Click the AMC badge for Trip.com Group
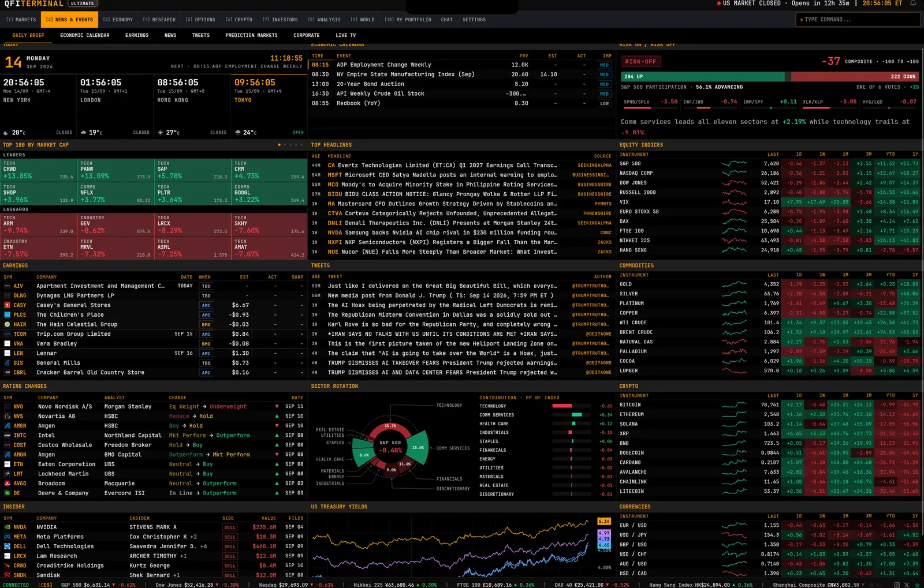 click(x=206, y=334)
